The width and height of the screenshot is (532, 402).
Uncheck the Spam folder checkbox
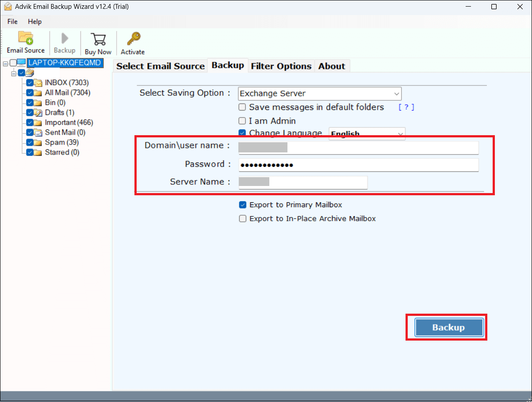point(30,142)
